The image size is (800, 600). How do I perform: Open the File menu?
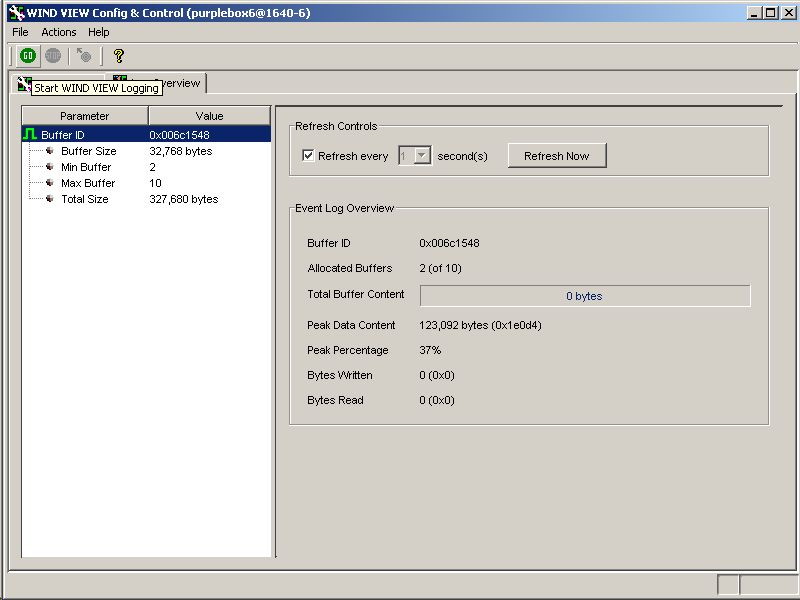(x=19, y=32)
